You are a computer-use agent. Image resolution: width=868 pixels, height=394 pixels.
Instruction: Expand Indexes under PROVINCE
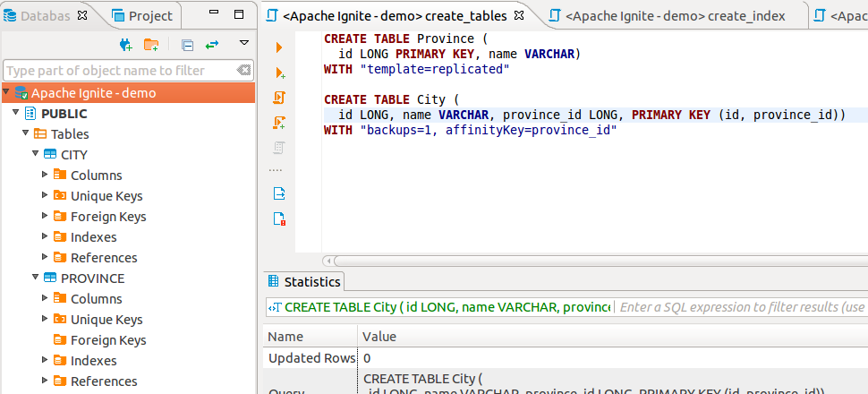pos(46,360)
